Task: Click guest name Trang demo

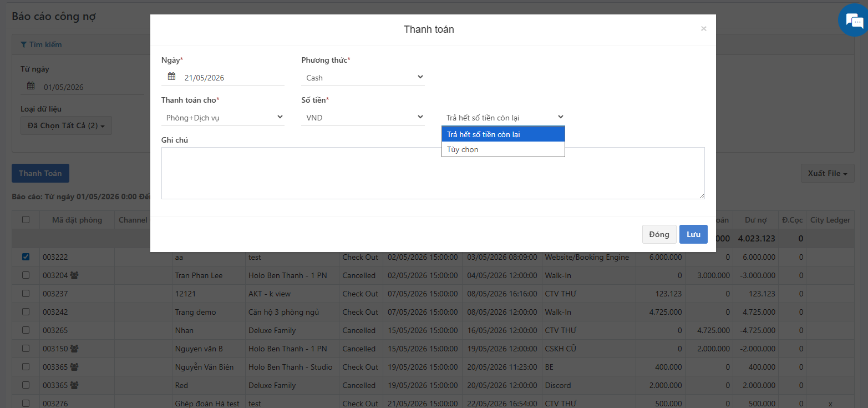Action: click(195, 312)
